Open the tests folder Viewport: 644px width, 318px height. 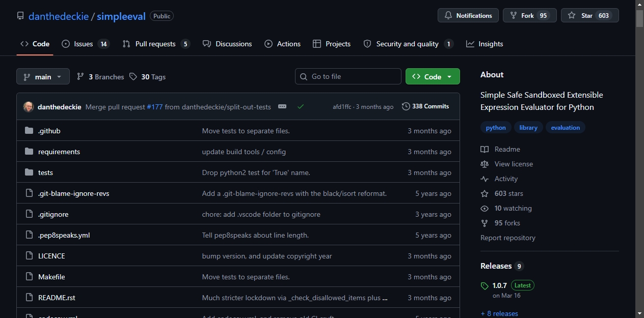(x=45, y=172)
